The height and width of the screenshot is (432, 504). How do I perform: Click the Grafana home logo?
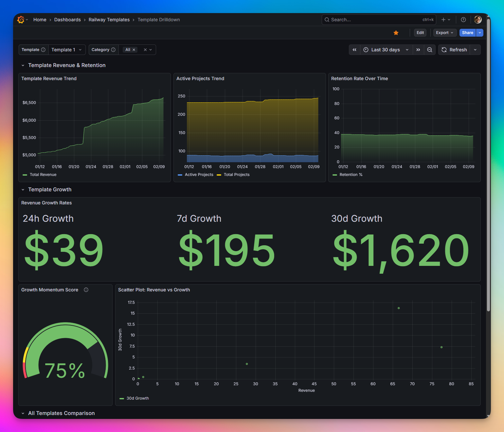(21, 20)
